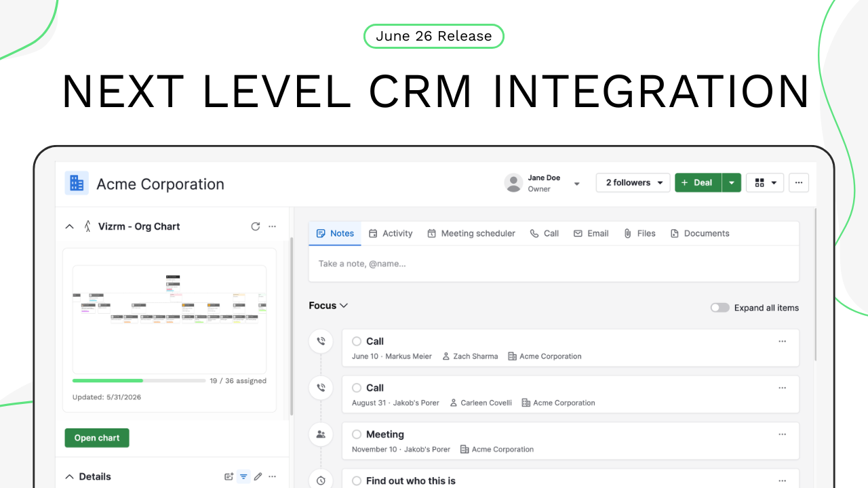Switch to the Activity tab

coord(391,233)
